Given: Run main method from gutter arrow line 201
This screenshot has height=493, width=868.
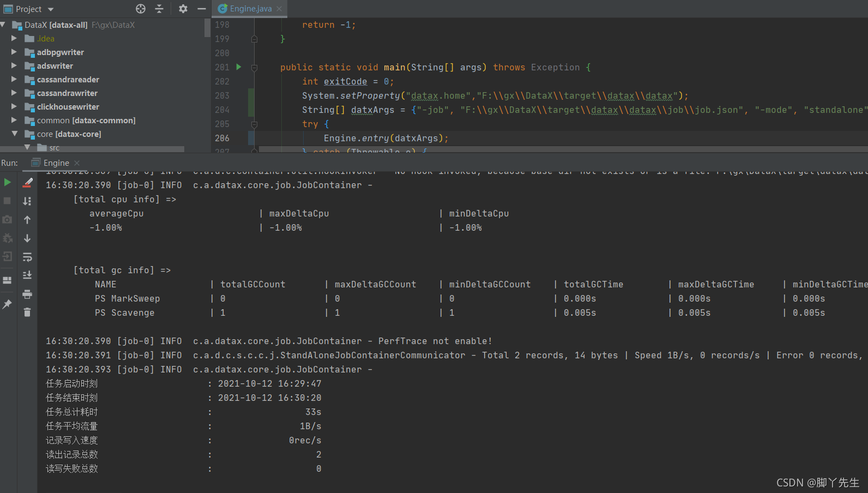Looking at the screenshot, I should click(x=239, y=67).
